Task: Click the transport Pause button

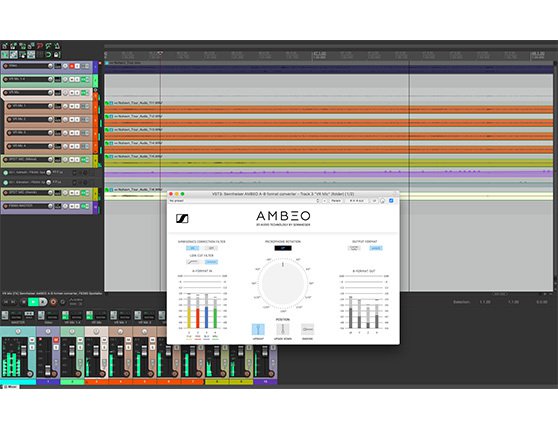Action: [43, 302]
